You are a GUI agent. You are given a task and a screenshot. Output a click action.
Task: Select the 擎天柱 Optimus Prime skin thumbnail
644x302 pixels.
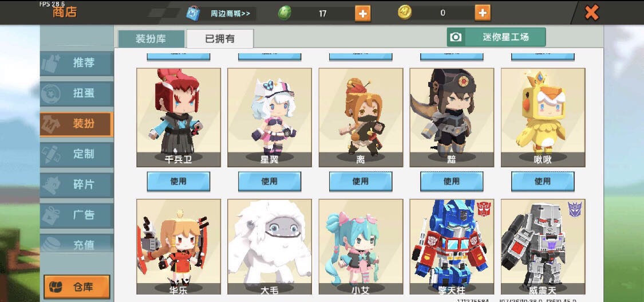452,247
